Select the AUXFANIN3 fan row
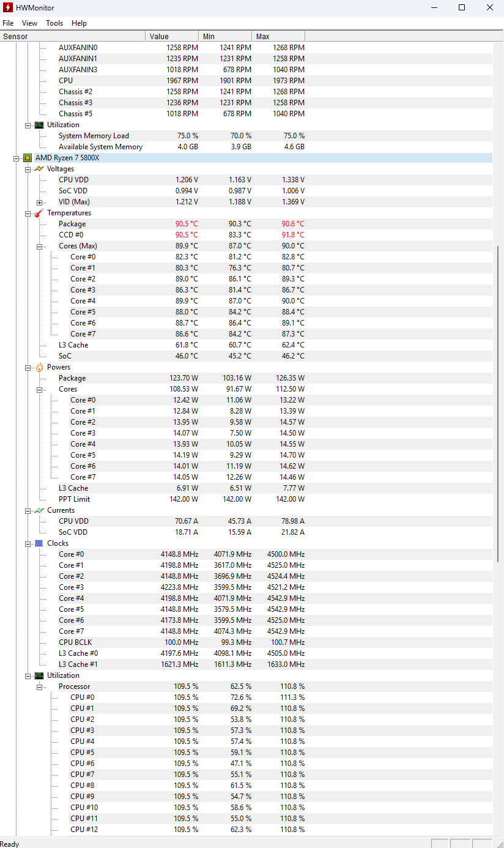The height and width of the screenshot is (848, 504). [246, 70]
